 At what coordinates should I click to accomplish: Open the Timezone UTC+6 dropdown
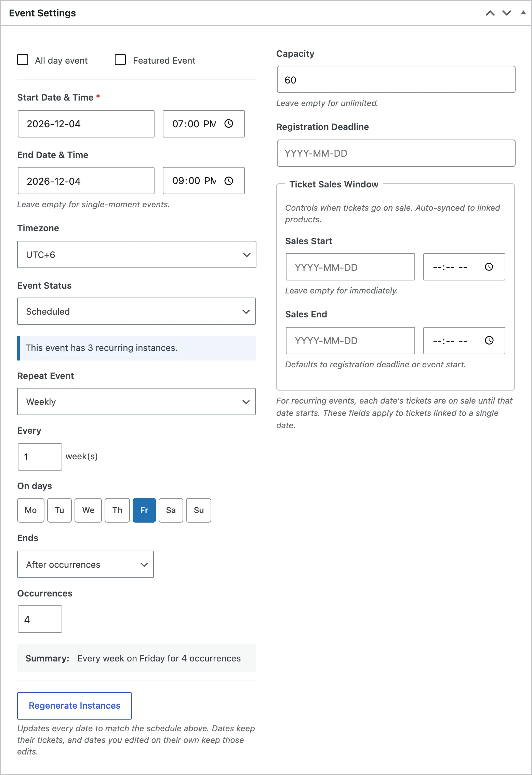pos(137,254)
